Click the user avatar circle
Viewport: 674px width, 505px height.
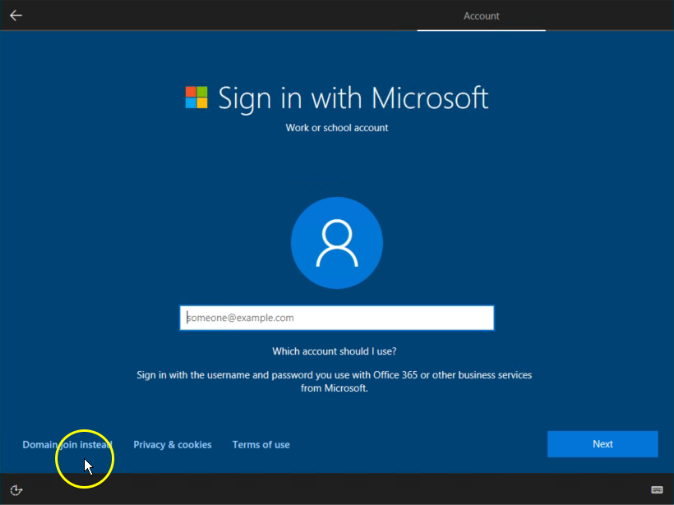tap(337, 243)
